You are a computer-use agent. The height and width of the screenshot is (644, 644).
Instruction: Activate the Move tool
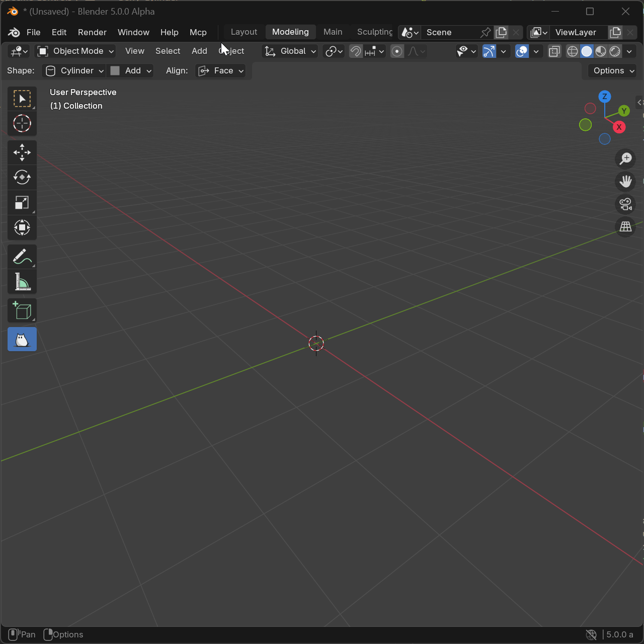tap(22, 152)
